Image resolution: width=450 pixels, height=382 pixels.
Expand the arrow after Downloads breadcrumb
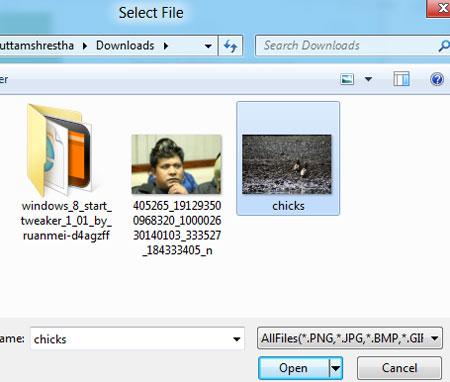point(166,46)
